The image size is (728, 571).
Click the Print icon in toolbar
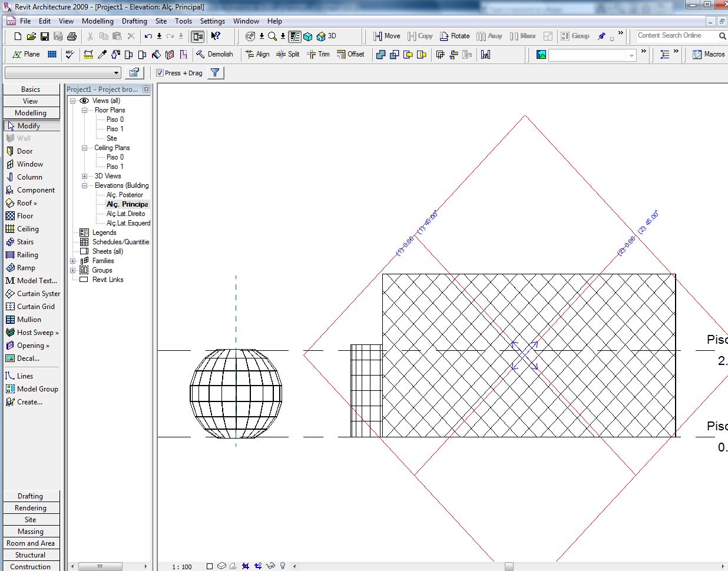click(72, 36)
